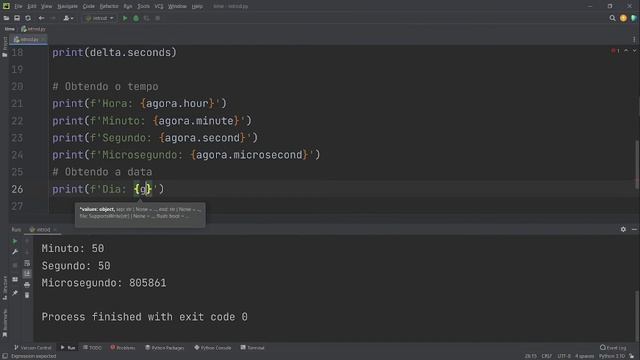Viewport: 640px width, 360px height.
Task: Open the Edit menu
Action: tap(32, 6)
